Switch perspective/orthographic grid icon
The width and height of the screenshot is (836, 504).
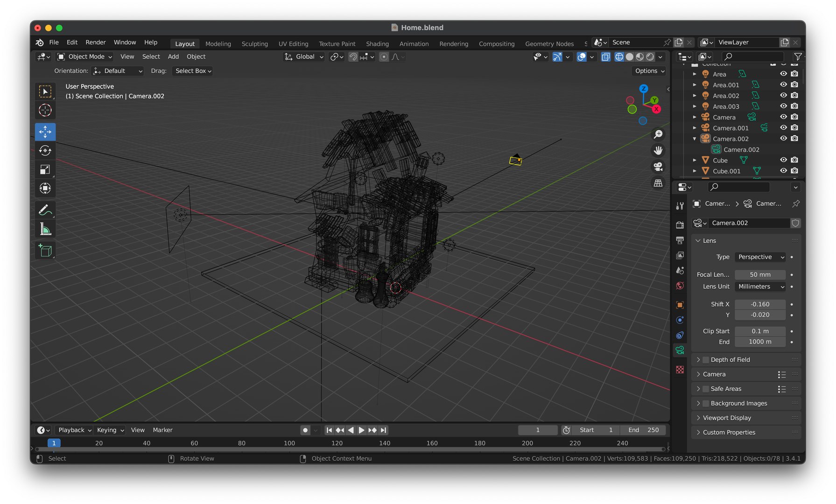coord(658,183)
